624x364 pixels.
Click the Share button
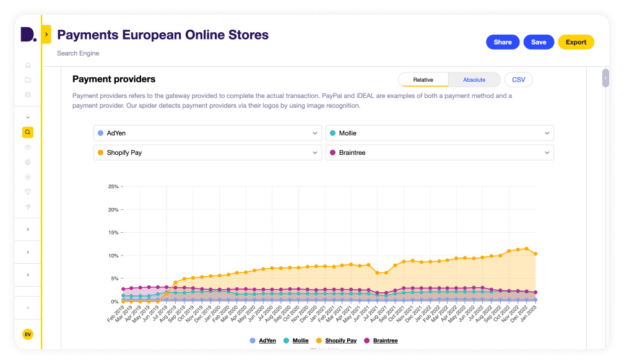pyautogui.click(x=503, y=42)
